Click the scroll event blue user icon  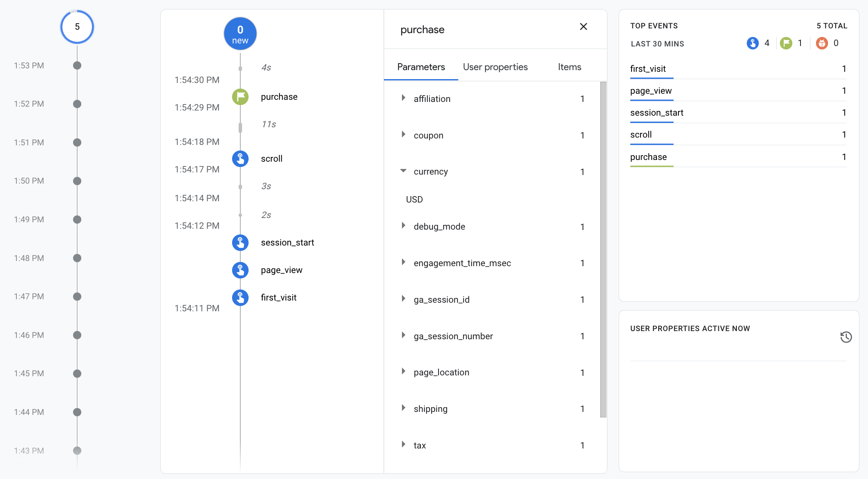(241, 158)
